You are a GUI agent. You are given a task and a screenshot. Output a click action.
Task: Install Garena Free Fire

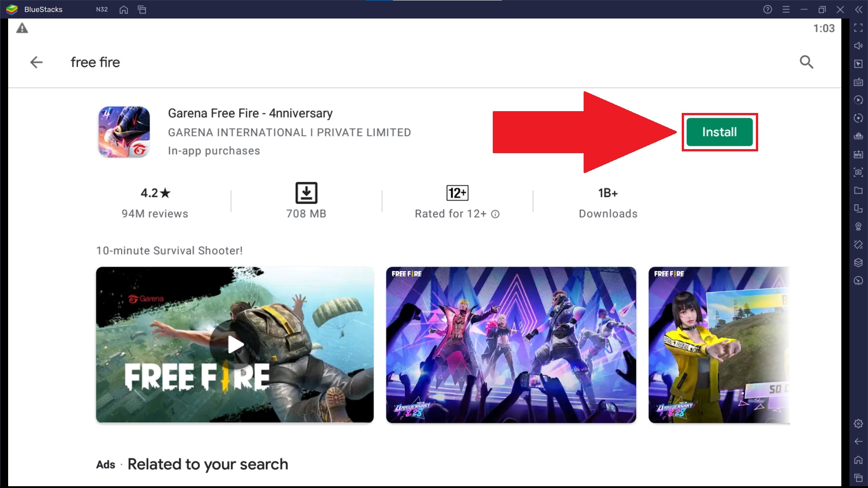(719, 132)
